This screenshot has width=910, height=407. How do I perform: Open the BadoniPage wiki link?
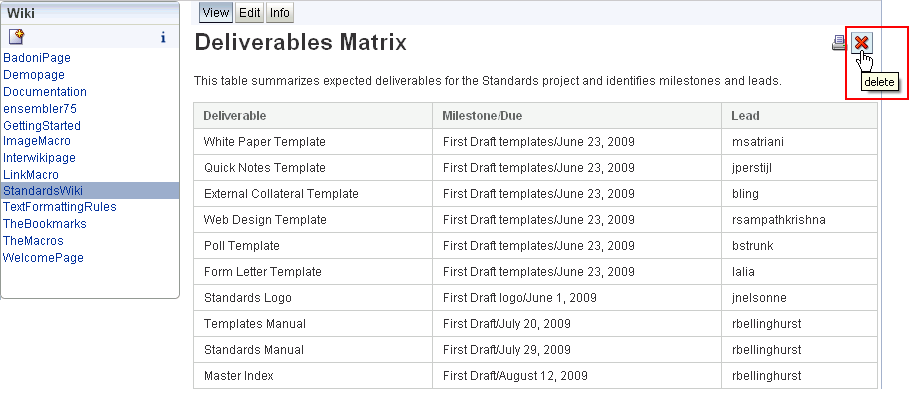[x=37, y=57]
